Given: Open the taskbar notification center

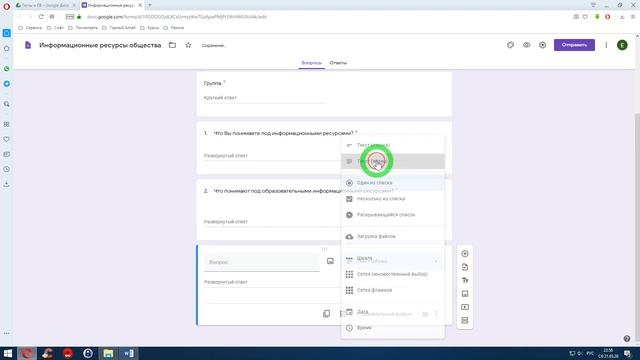Looking at the screenshot, I should coord(627,353).
